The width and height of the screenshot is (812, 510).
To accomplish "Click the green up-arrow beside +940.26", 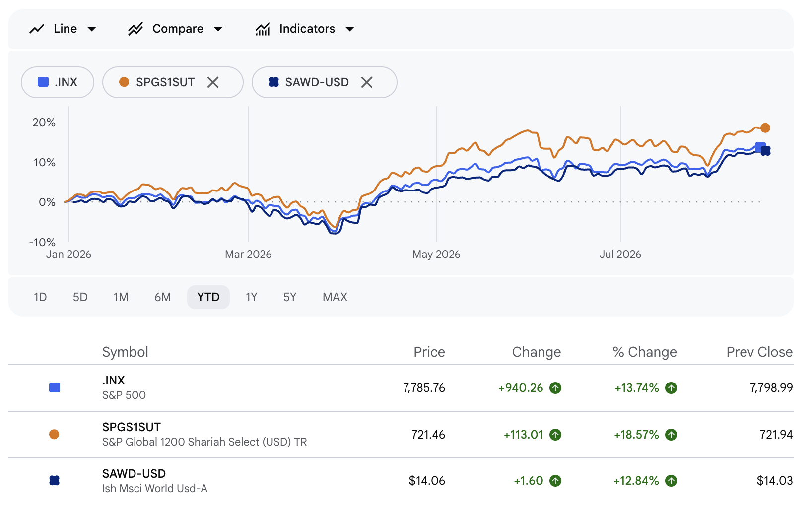I will (555, 388).
